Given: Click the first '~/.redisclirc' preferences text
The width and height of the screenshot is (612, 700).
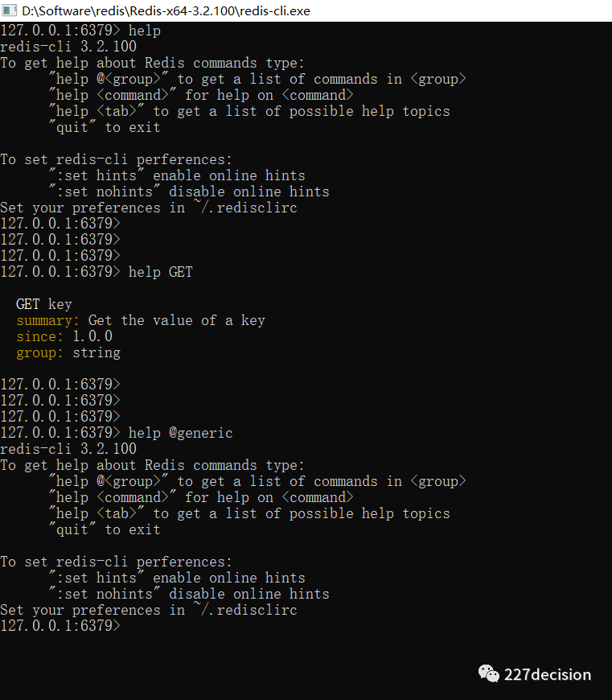Looking at the screenshot, I should (x=245, y=207).
